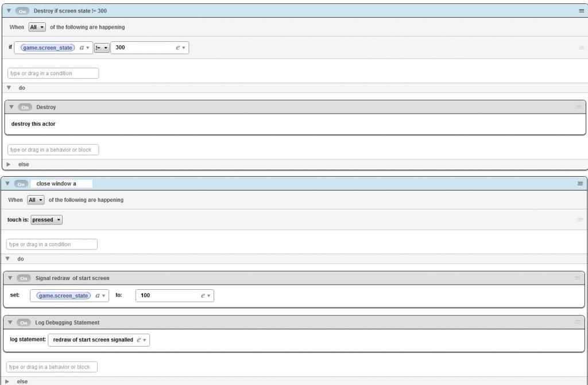The image size is (588, 385).
Task: Click drag handle of Log Debugging Statement block
Action: click(578, 322)
